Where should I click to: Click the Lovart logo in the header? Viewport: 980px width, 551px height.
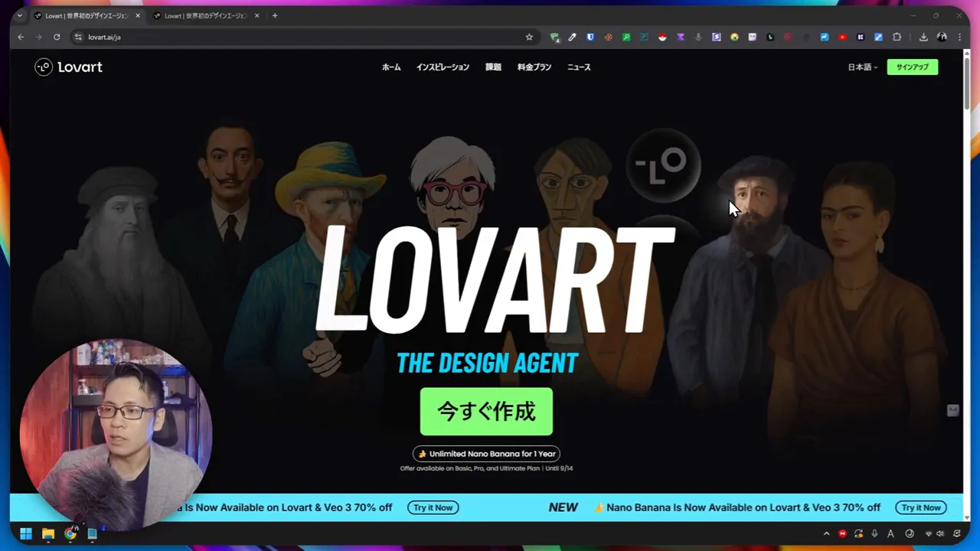(68, 67)
